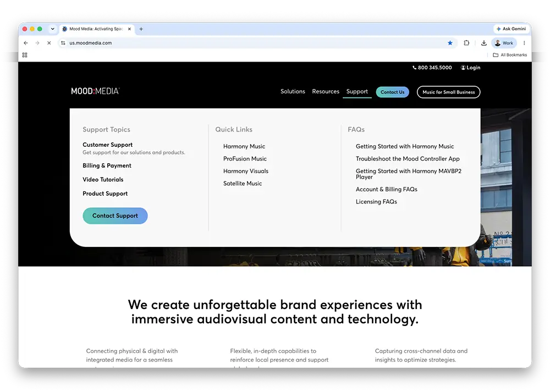Image resolution: width=550 pixels, height=392 pixels.
Task: Click the Ask Gemini sparkle button
Action: (x=511, y=29)
